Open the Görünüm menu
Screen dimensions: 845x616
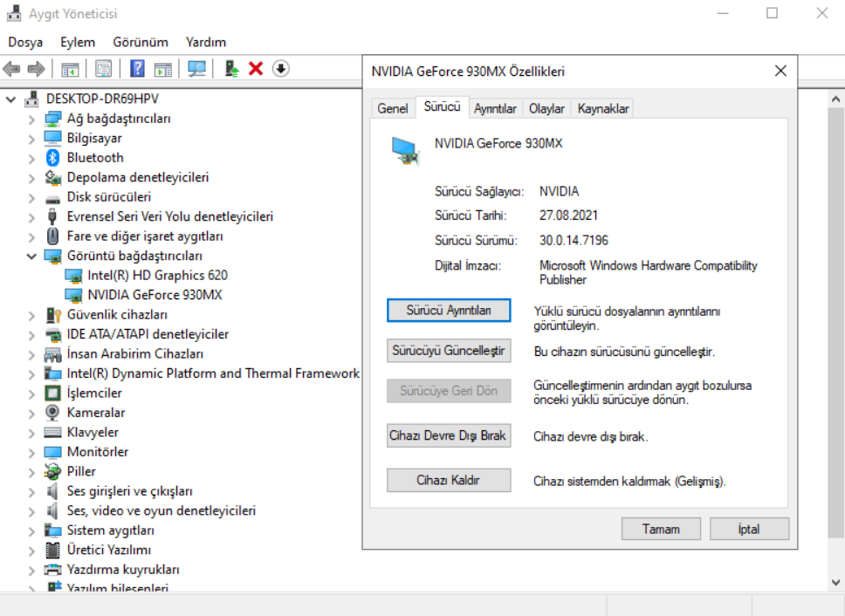click(141, 42)
